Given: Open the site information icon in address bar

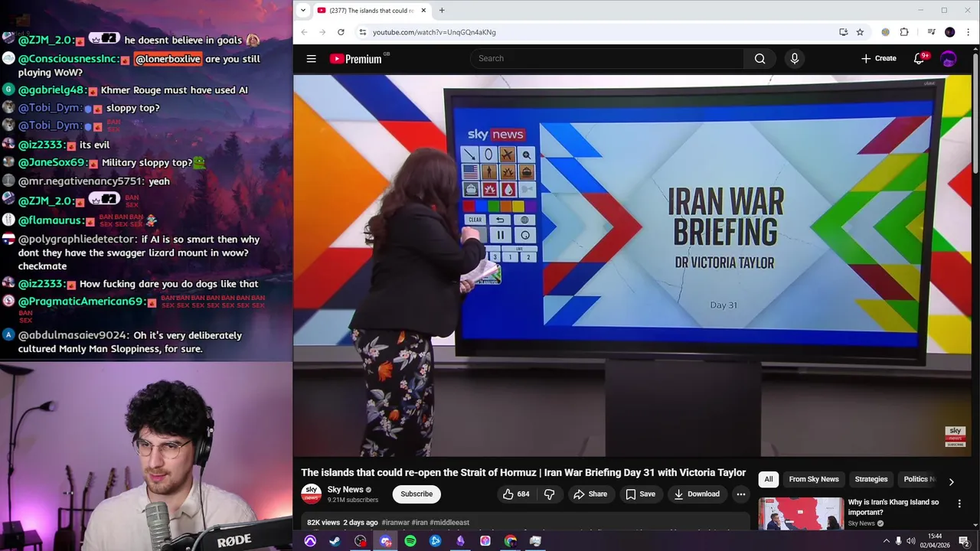Looking at the screenshot, I should (362, 32).
